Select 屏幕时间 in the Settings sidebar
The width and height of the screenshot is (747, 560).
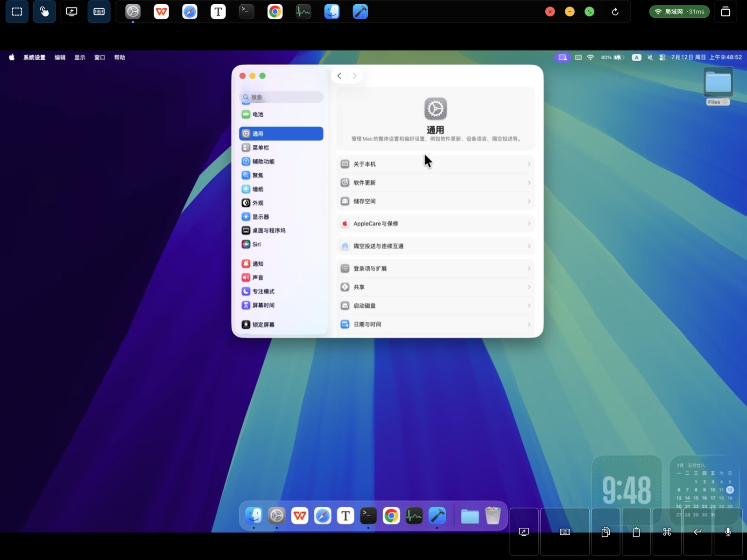281,305
